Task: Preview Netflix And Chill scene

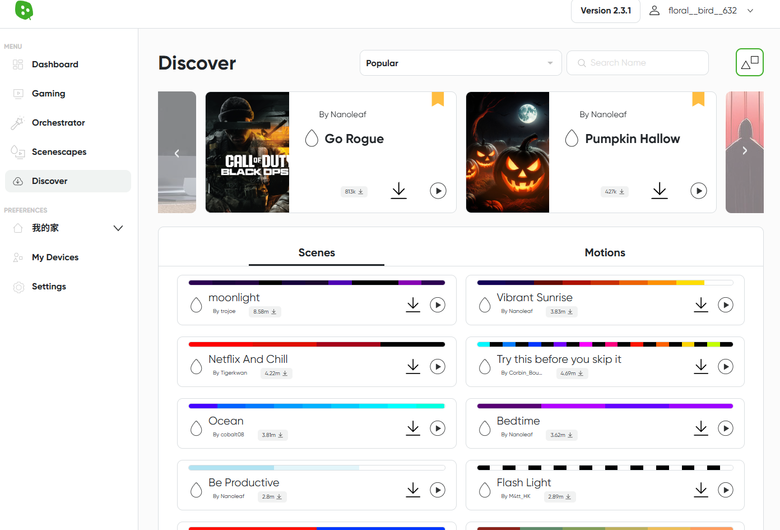Action: pos(437,366)
